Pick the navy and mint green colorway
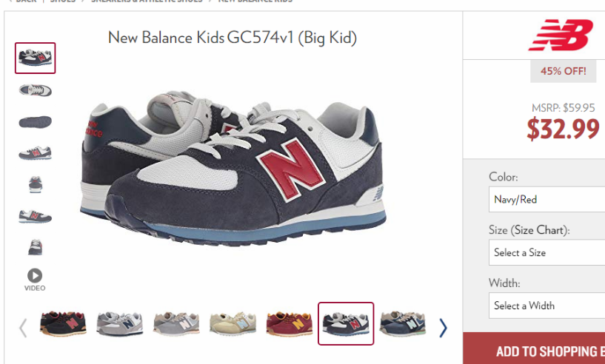The width and height of the screenshot is (605, 364). 402,323
